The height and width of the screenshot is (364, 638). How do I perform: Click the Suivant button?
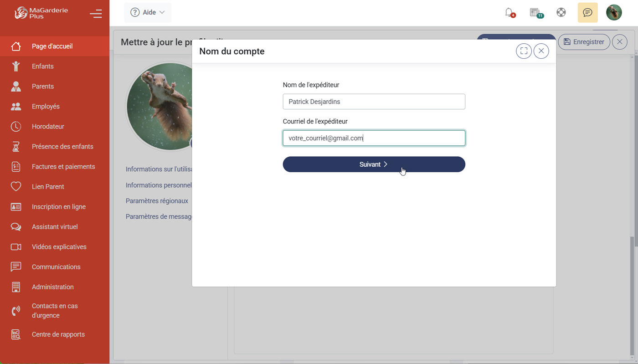click(374, 164)
